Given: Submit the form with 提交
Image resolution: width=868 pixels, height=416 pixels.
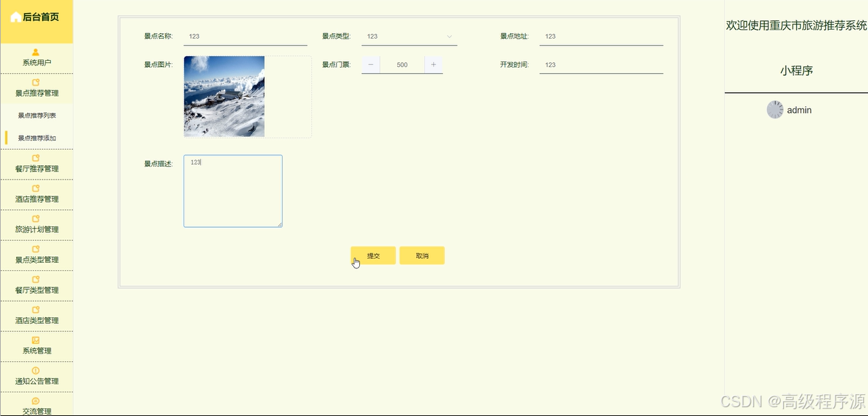Looking at the screenshot, I should tap(373, 255).
